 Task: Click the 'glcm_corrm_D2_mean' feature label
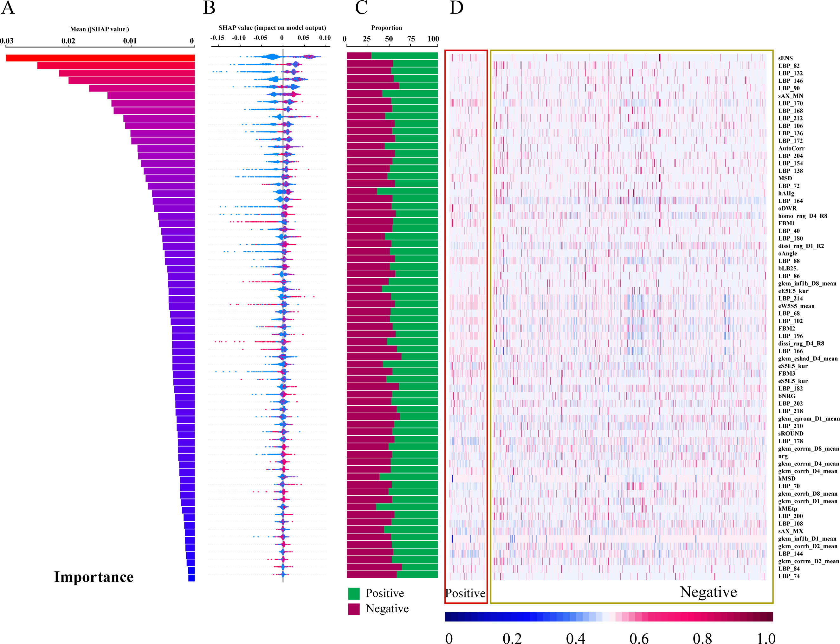809,561
